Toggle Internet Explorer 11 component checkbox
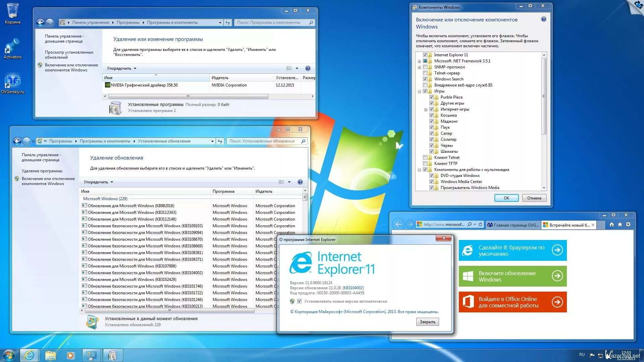Screen dimensions: 644x362 [424, 54]
